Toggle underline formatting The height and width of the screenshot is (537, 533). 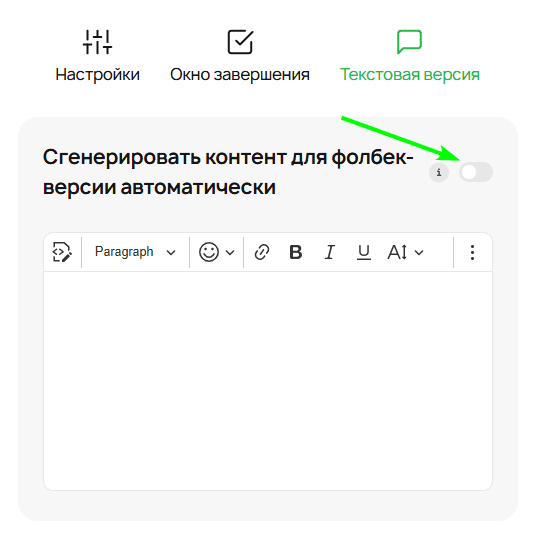pyautogui.click(x=363, y=252)
